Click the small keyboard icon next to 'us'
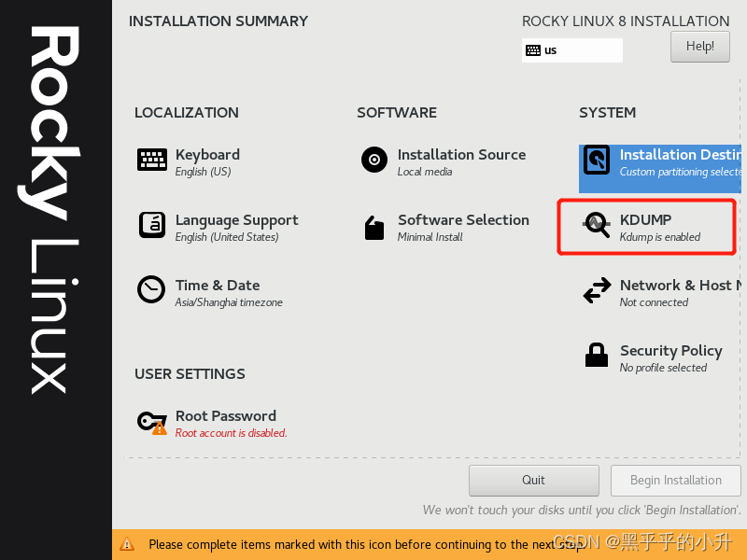This screenshot has width=747, height=560. coord(532,50)
